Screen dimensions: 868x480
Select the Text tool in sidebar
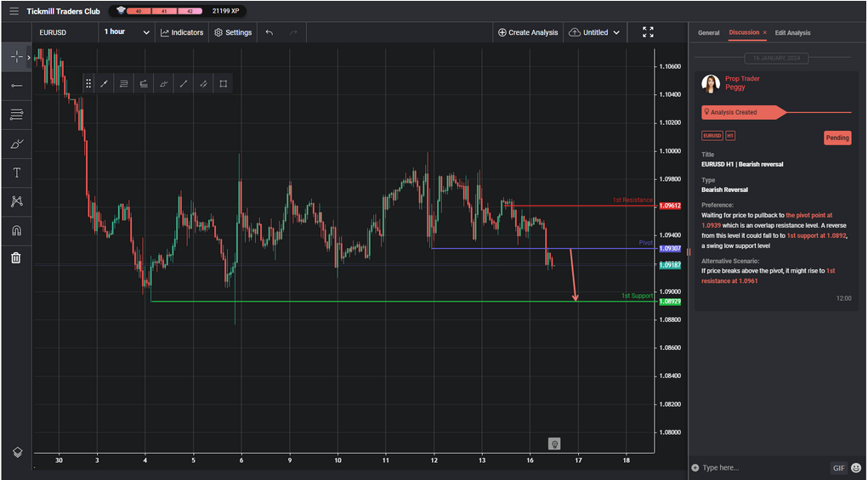pos(16,172)
